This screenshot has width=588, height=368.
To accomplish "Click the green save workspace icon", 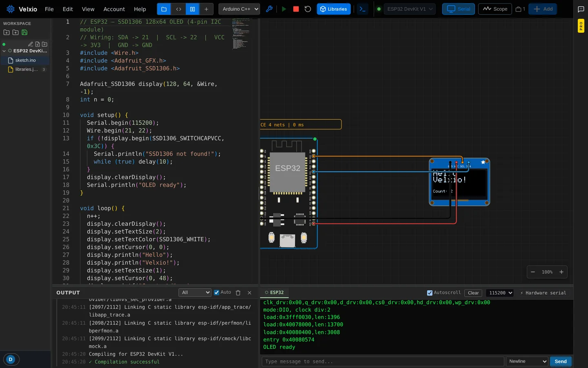I will coord(24,32).
